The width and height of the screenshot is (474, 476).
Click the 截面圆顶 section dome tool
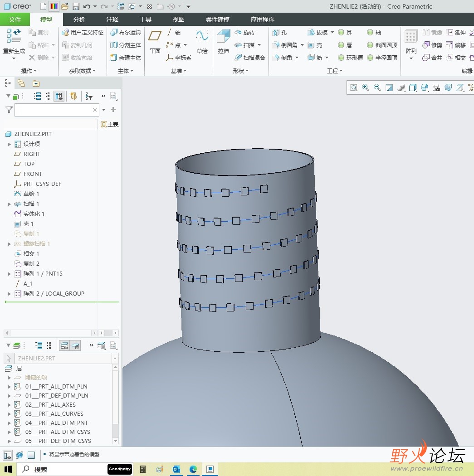coord(382,45)
